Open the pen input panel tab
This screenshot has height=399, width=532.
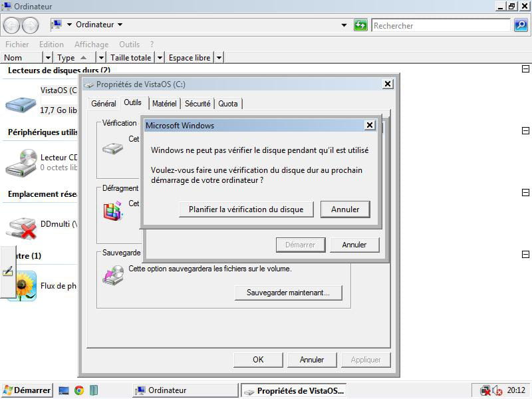pos(8,271)
